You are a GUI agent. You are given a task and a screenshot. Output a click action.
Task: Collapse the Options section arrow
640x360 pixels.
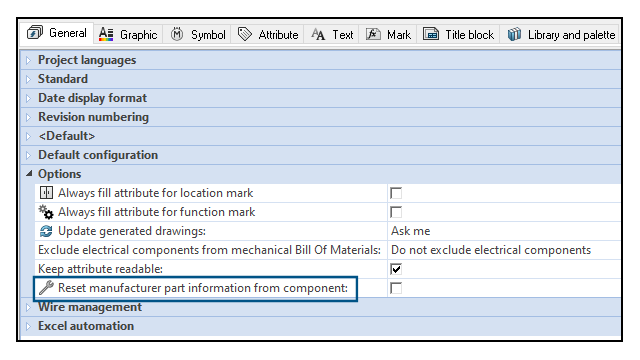pyautogui.click(x=29, y=174)
